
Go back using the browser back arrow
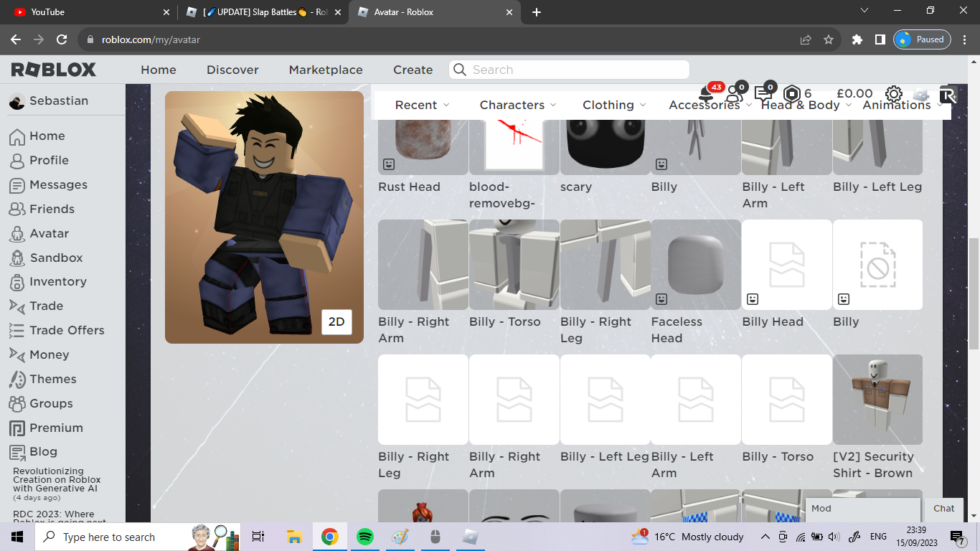16,40
